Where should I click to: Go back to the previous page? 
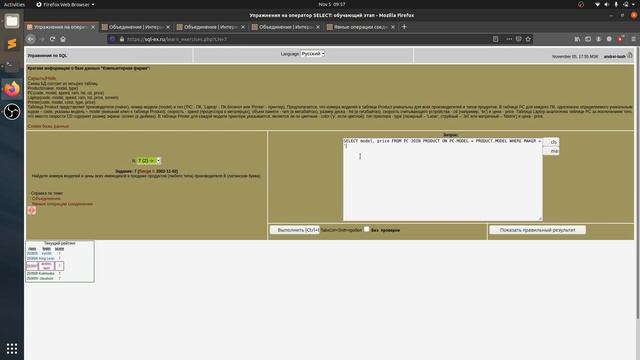point(31,39)
